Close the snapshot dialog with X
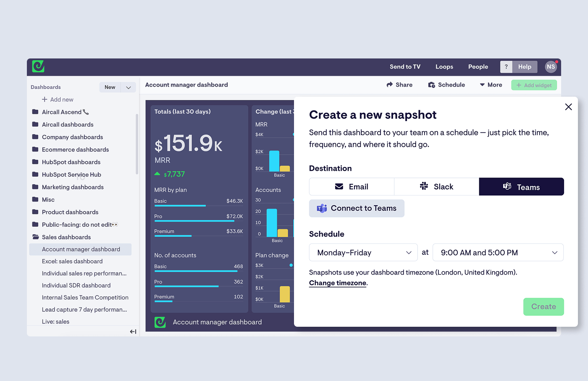588x381 pixels. pos(568,107)
